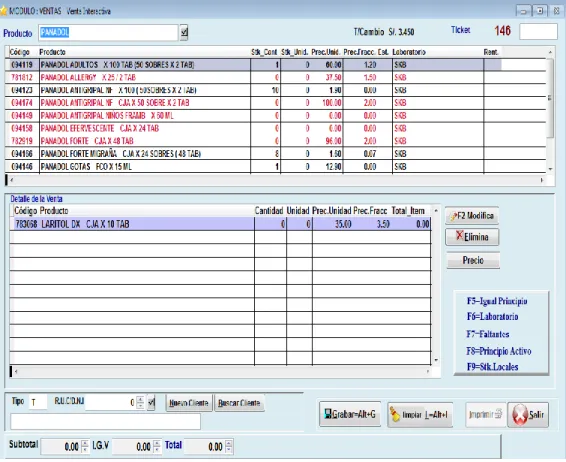Click F8=Principio Activo shortcut label

click(498, 351)
